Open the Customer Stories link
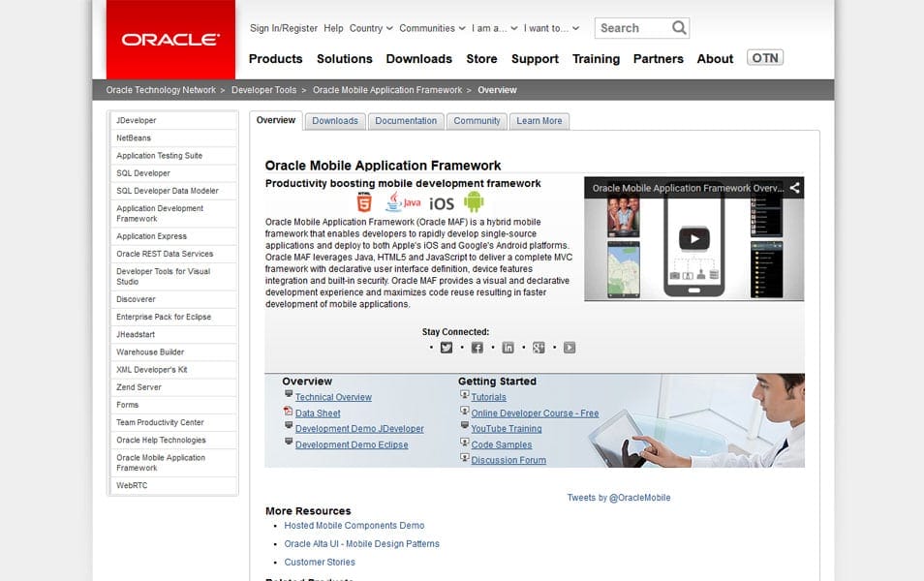 [x=320, y=562]
